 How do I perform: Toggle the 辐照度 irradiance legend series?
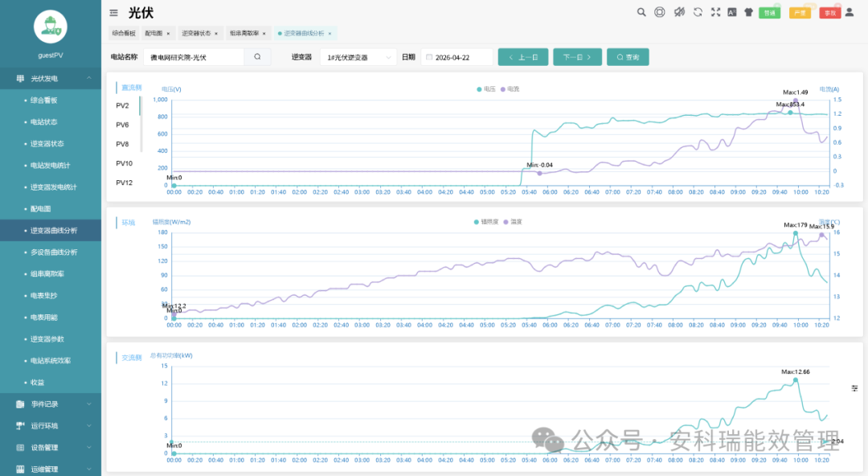point(485,222)
